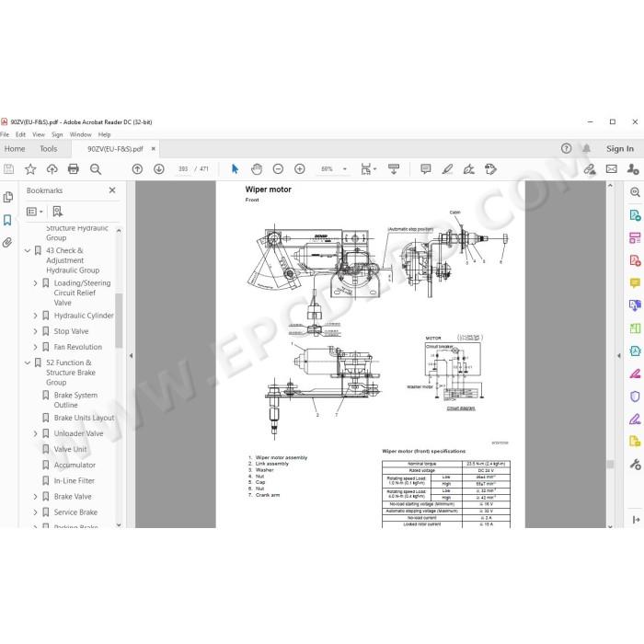The width and height of the screenshot is (644, 644).
Task: Open the Help menu
Action: pos(104,134)
